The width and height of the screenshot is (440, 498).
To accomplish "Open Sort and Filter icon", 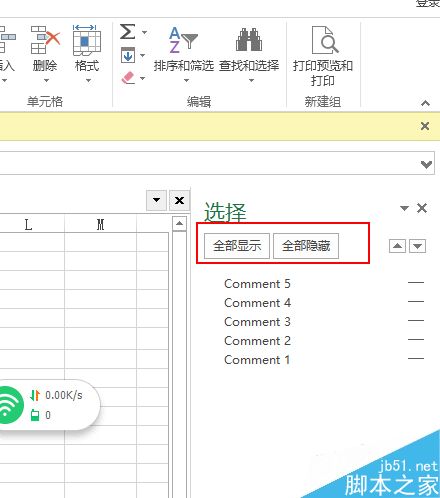I will coord(183,40).
